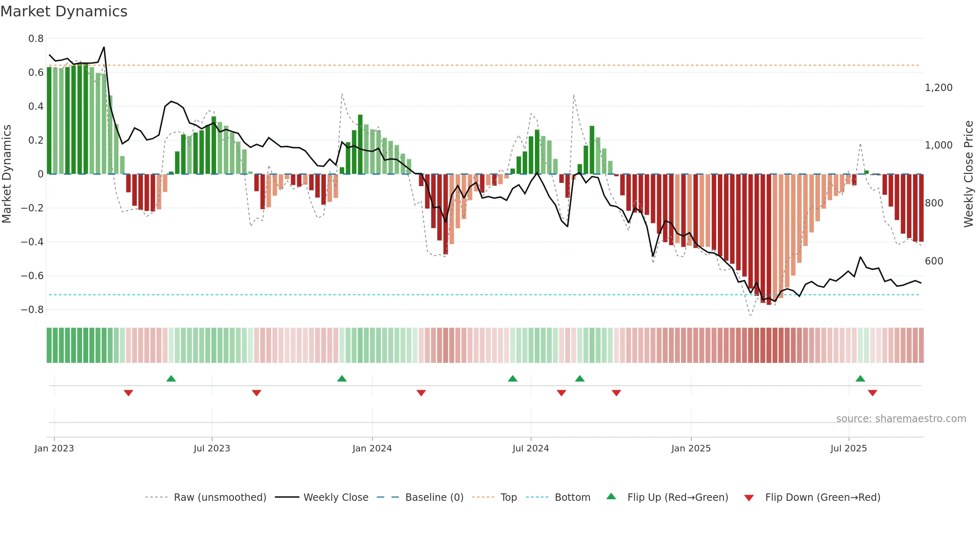The image size is (980, 551).
Task: Select the flip-down marker near early August 2024
Action: coord(561,393)
